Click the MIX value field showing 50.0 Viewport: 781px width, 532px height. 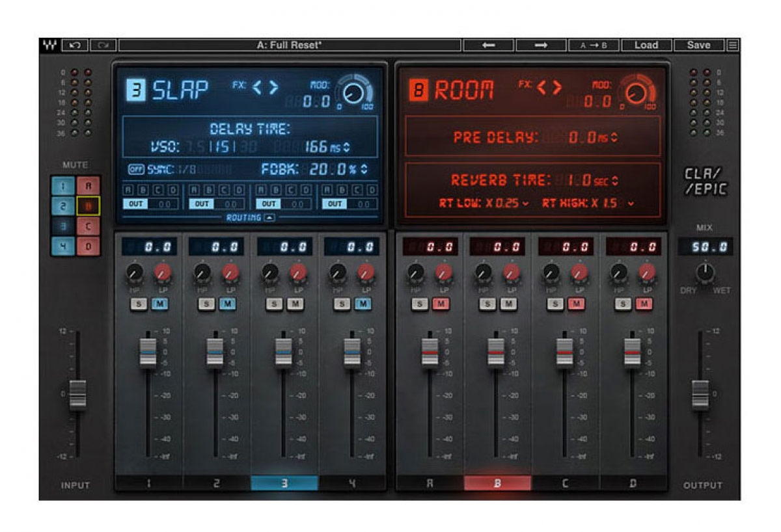(705, 246)
